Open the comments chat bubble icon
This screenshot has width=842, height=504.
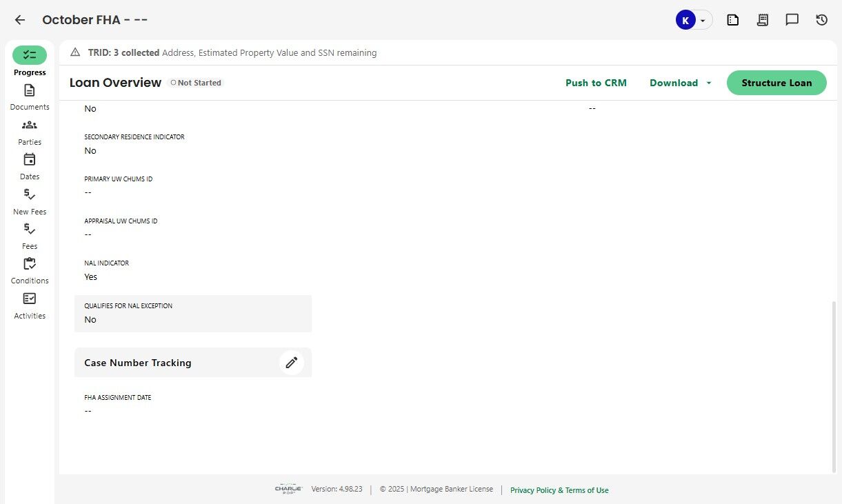(792, 20)
